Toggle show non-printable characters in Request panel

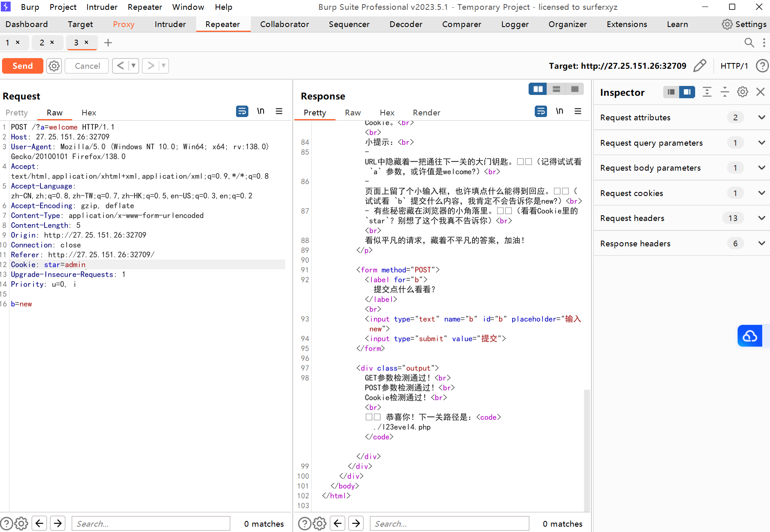[x=261, y=111]
